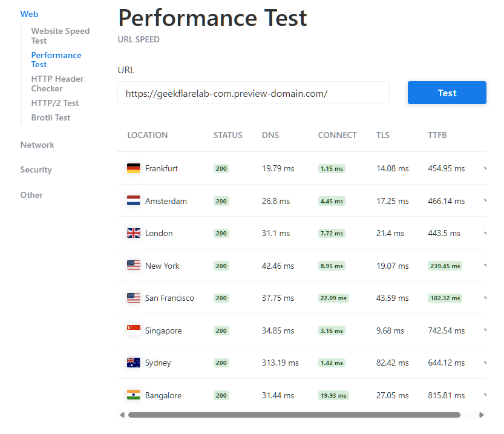This screenshot has height=434, width=504.
Task: Expand the Bangalore row details chevron
Action: coord(484,395)
